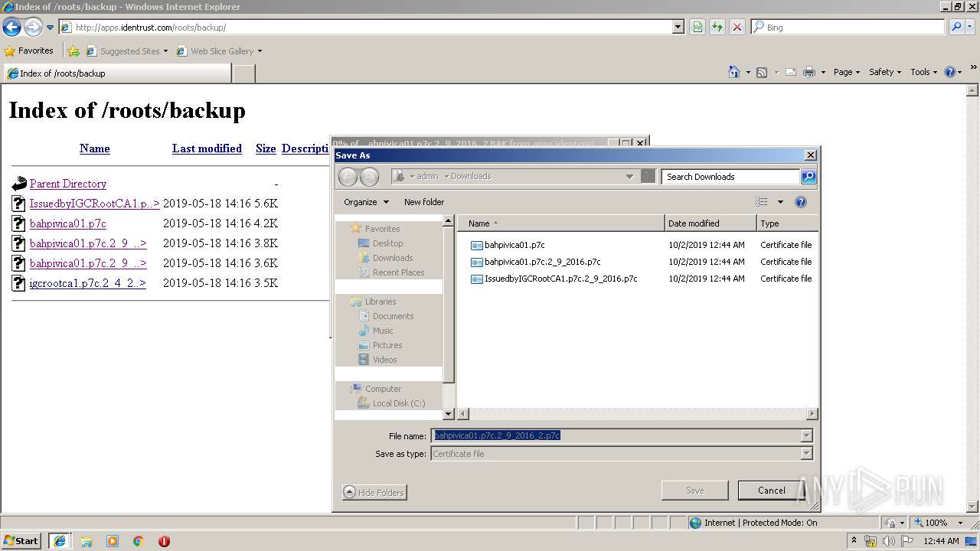Click the New folder button
Viewport: 980px width, 551px height.
pos(424,202)
